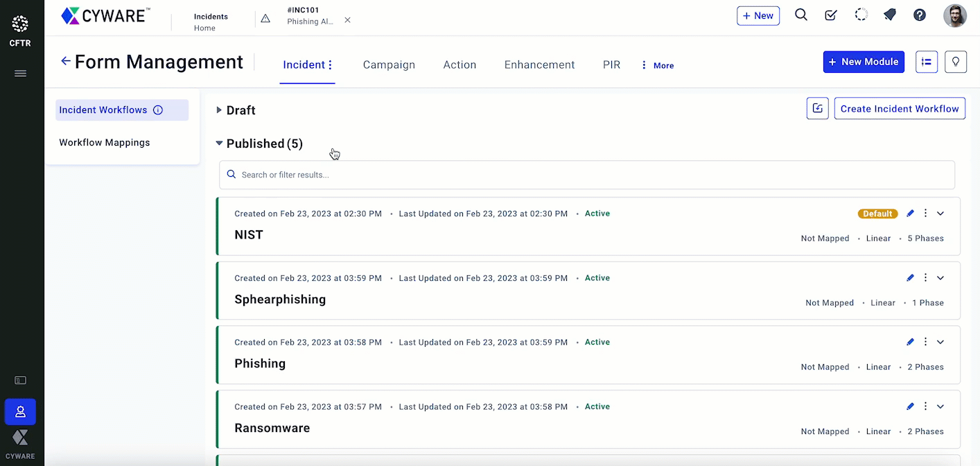Open the tasks checkmark icon in header
This screenshot has width=980, height=466.
tap(830, 15)
